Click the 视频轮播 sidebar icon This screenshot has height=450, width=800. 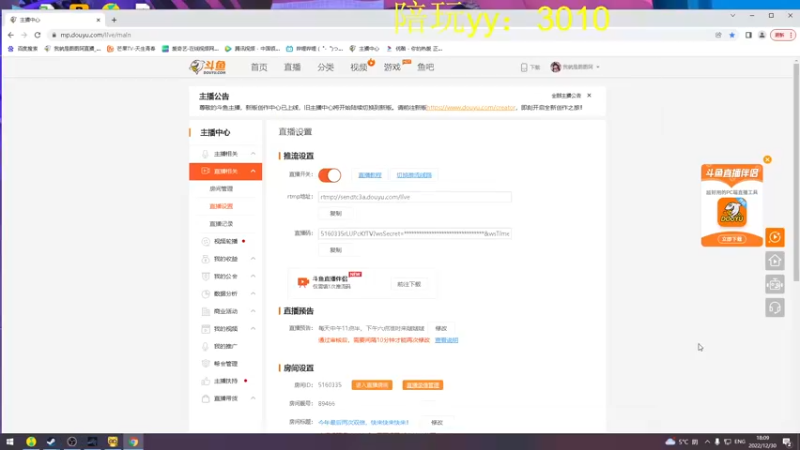coord(206,241)
